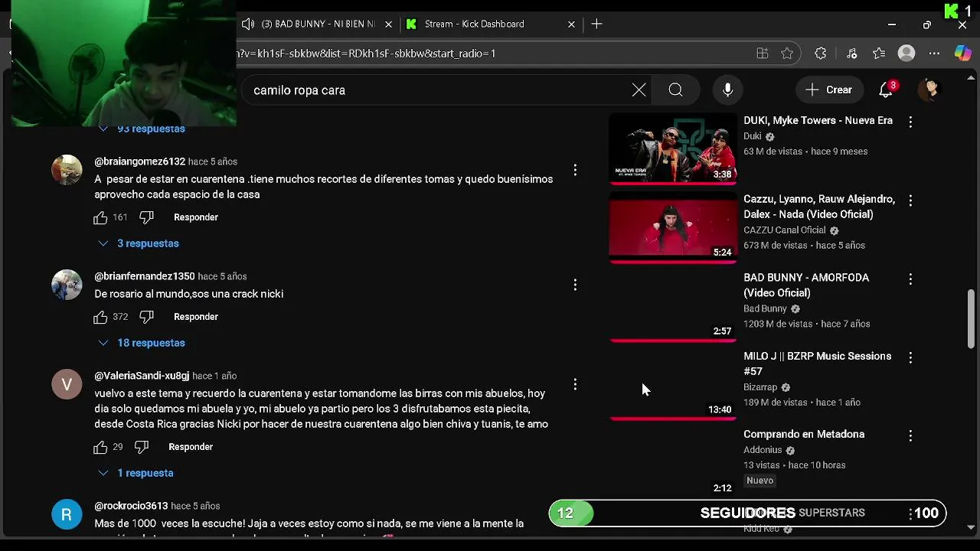Image resolution: width=980 pixels, height=551 pixels.
Task: Open @brianfernandez1350 channel link
Action: 144,277
